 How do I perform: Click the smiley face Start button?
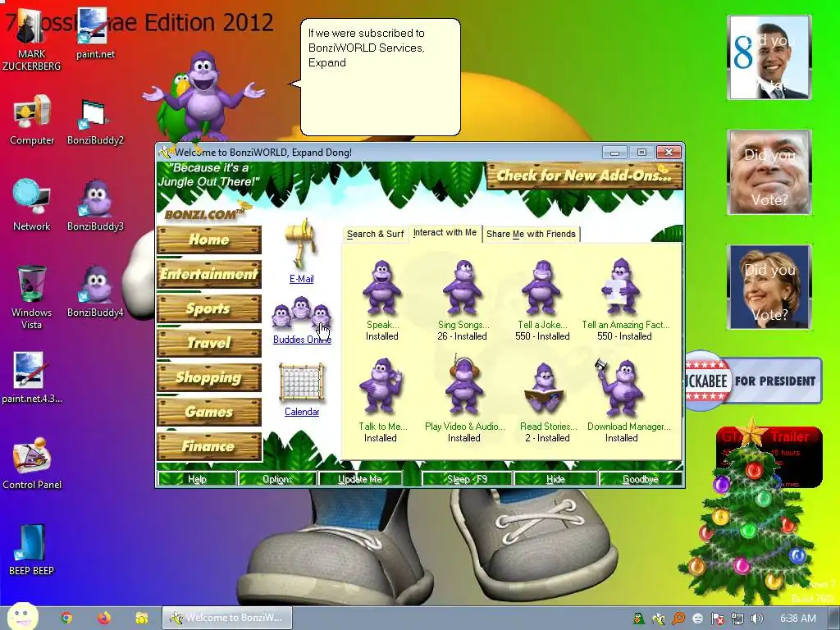22,617
